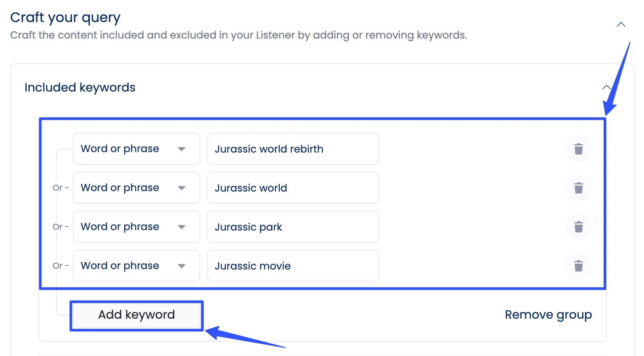Select the 'Jurassic movie' keyword input box

[x=293, y=266]
